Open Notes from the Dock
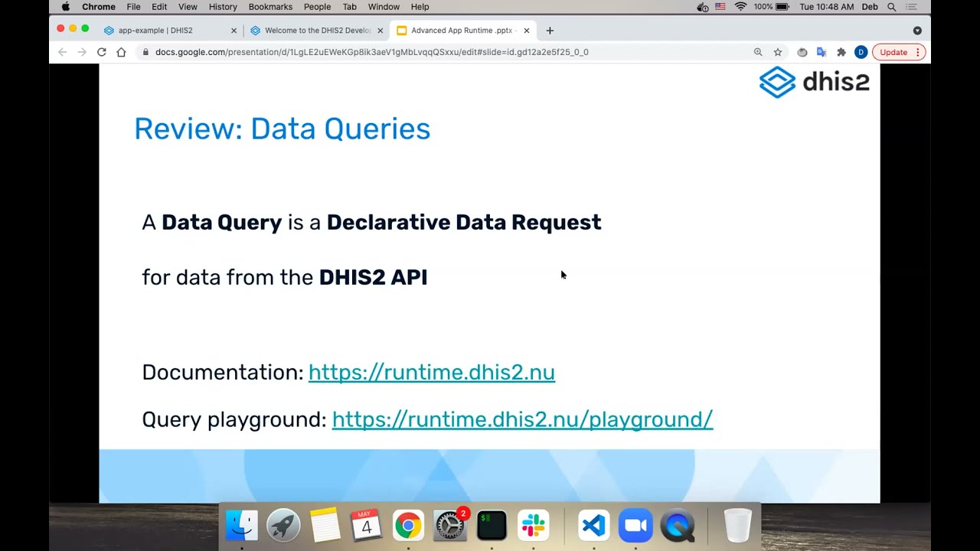Screen dimensions: 980x551 click(x=325, y=526)
